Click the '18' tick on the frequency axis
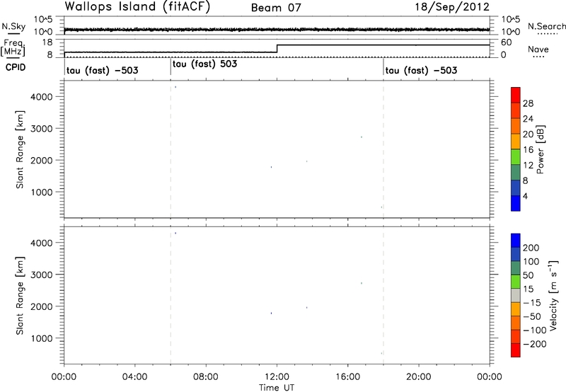 [47, 42]
